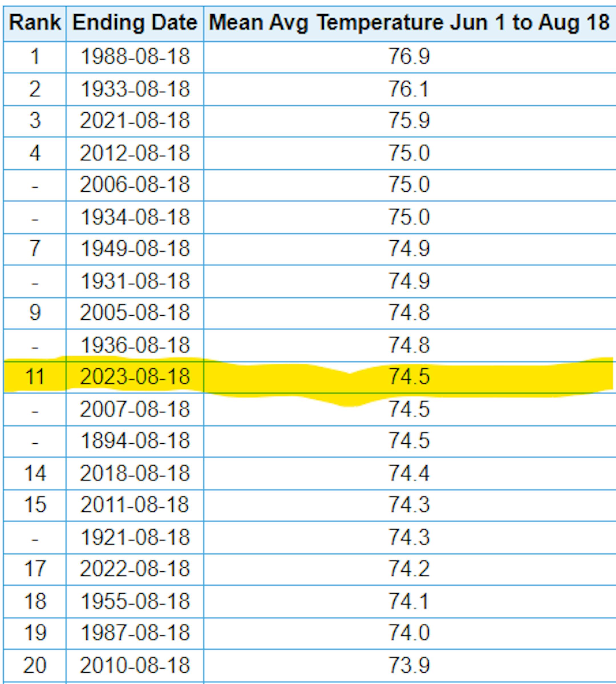Viewport: 616px width, 684px height.
Task: Click the 74.4 temperature value
Action: coord(409,473)
